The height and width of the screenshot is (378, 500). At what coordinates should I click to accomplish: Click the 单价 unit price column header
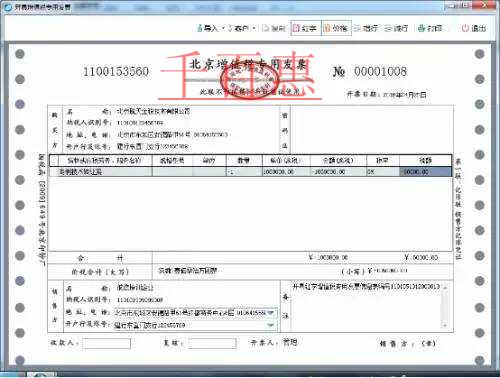pyautogui.click(x=286, y=161)
